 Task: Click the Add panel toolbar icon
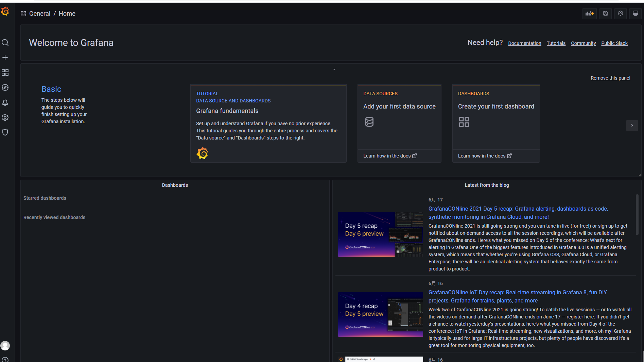point(590,14)
